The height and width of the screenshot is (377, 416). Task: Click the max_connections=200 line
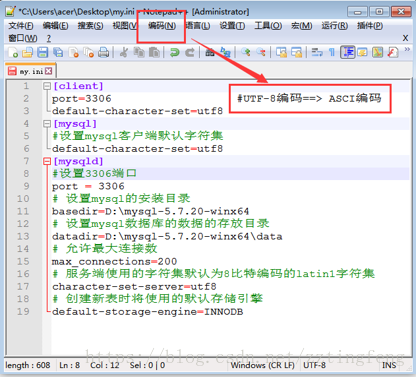114,261
